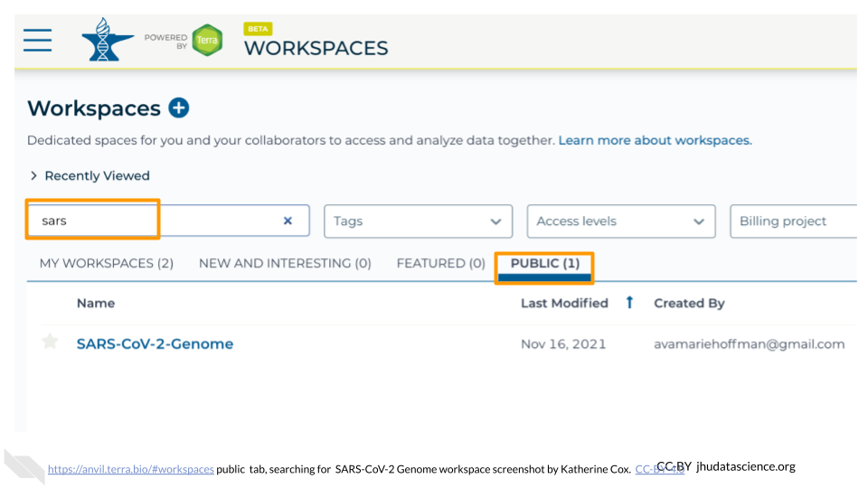Toggle Last Modified sort arrow
This screenshot has height=488, width=868.
pos(629,302)
